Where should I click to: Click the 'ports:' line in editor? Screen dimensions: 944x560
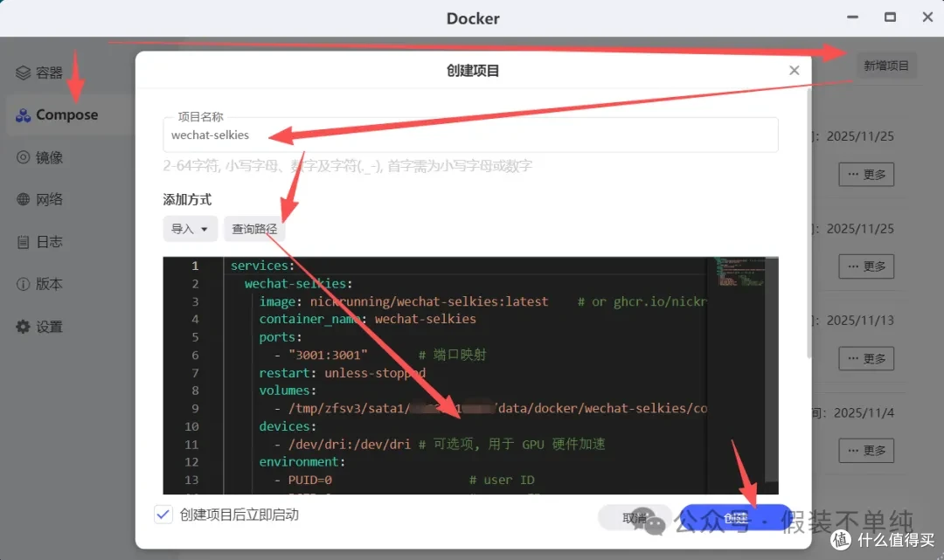[x=281, y=337]
